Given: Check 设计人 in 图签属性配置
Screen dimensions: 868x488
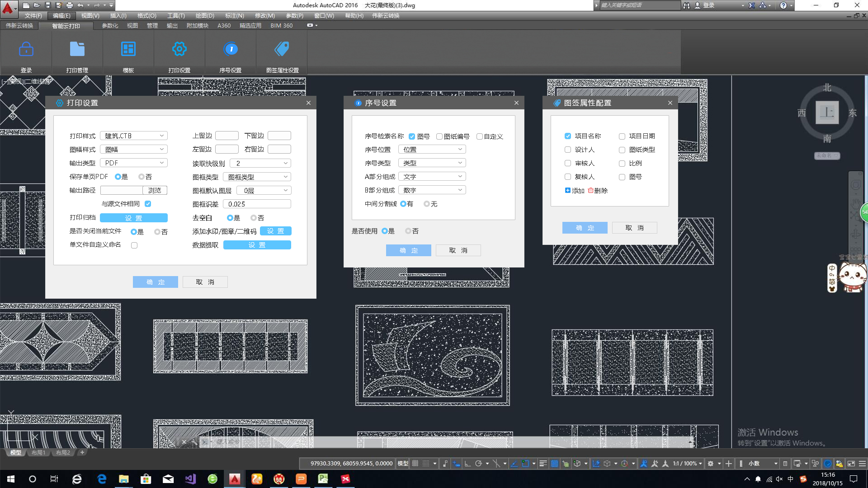Looking at the screenshot, I should (568, 150).
